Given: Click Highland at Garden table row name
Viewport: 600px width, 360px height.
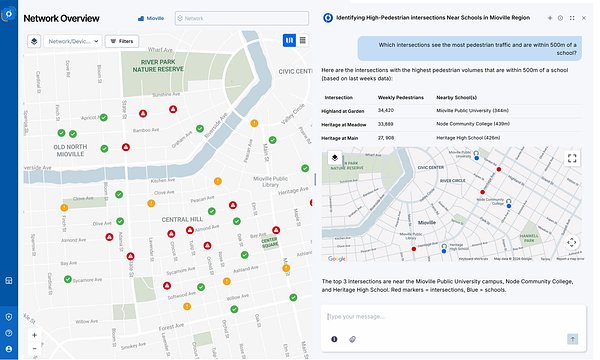Looking at the screenshot, I should [342, 111].
